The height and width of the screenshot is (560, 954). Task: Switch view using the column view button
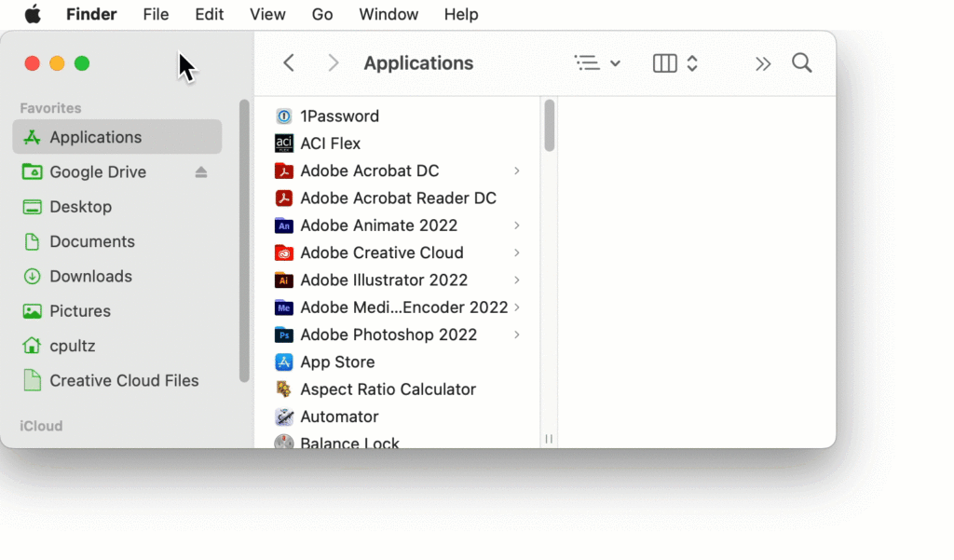665,63
